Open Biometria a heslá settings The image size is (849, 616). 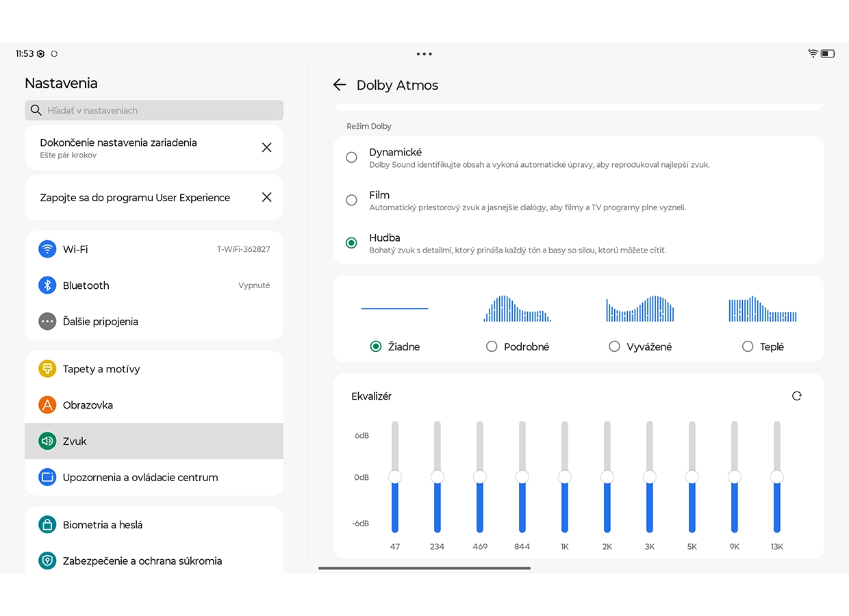click(x=154, y=525)
